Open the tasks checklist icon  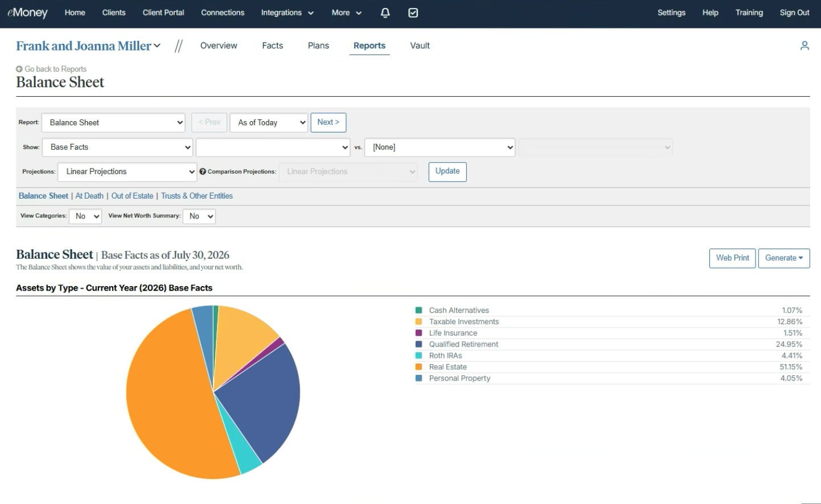point(413,13)
